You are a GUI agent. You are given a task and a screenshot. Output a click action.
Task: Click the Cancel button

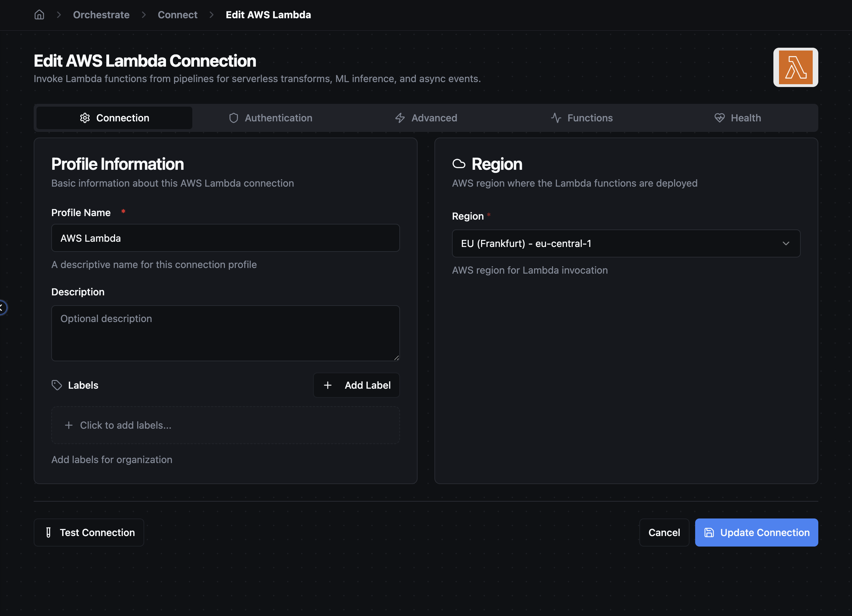coord(664,533)
